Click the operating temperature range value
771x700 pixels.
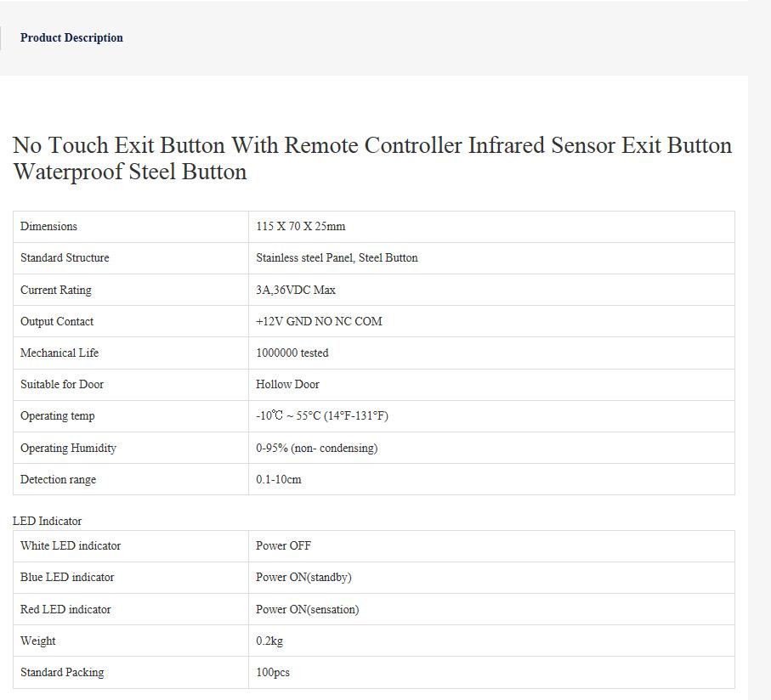coord(321,416)
